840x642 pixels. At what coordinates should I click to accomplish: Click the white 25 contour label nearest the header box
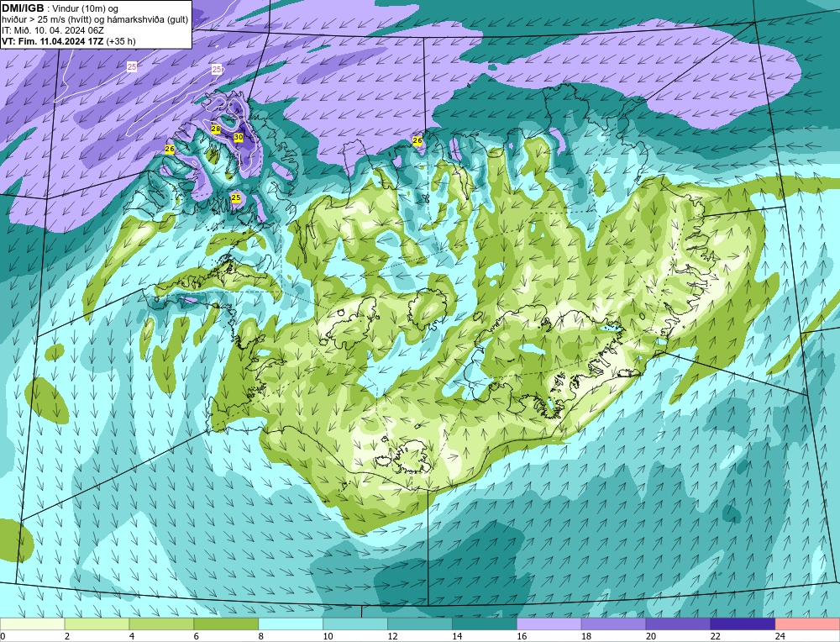coord(132,66)
